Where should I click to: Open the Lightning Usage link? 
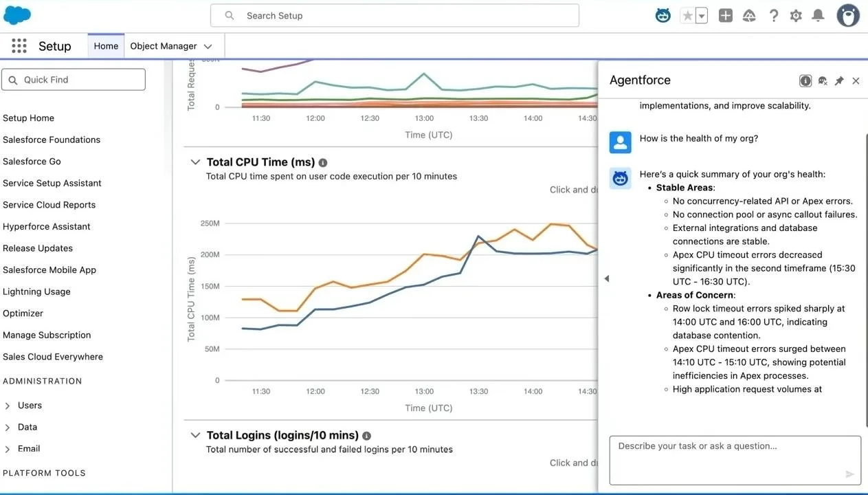pyautogui.click(x=36, y=291)
